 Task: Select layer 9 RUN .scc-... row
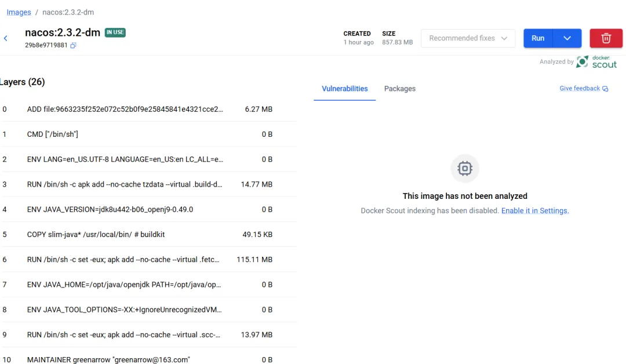coord(148,335)
